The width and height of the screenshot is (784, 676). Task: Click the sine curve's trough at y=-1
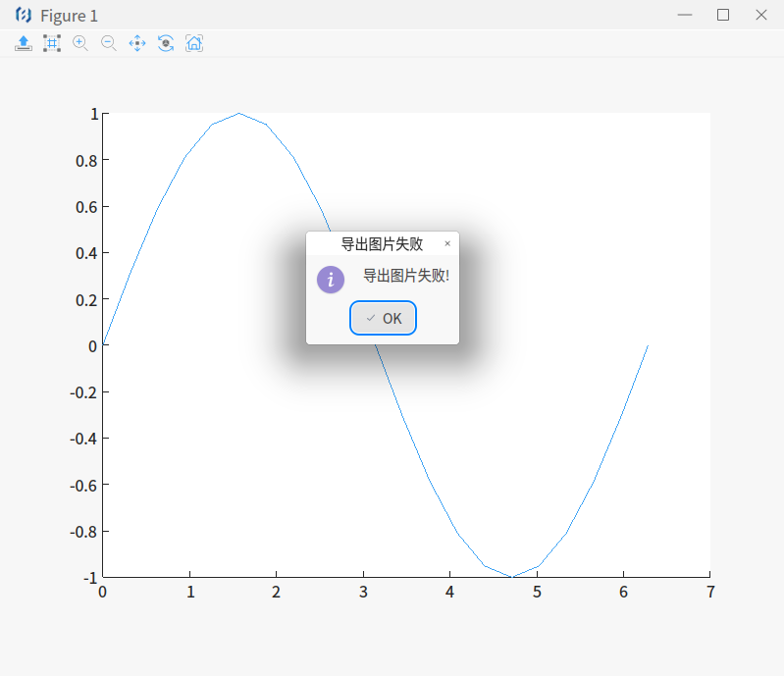click(511, 577)
